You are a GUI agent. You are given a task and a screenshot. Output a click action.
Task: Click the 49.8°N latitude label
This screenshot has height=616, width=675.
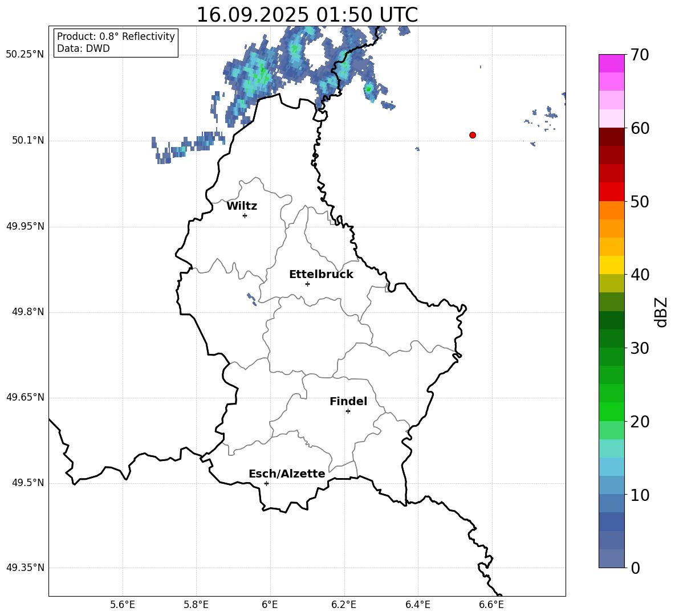[x=29, y=312]
